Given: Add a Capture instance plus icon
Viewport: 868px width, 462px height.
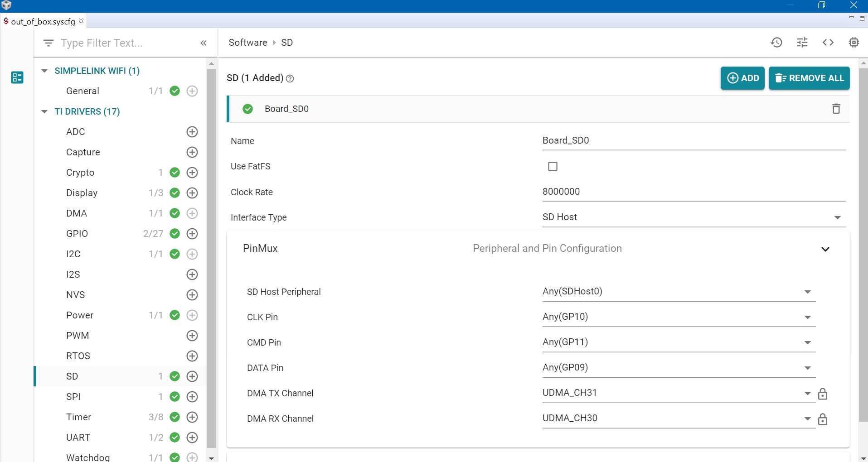Looking at the screenshot, I should point(192,152).
